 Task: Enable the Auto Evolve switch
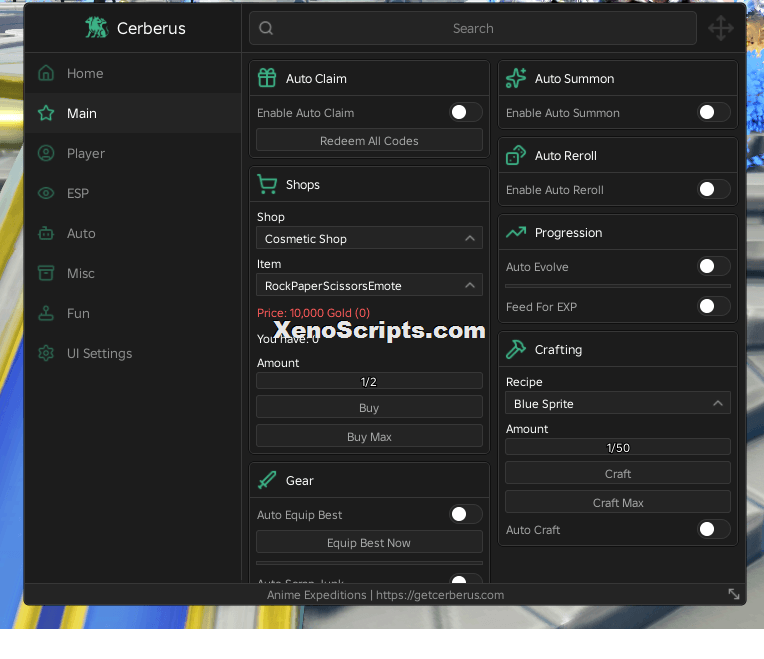714,266
